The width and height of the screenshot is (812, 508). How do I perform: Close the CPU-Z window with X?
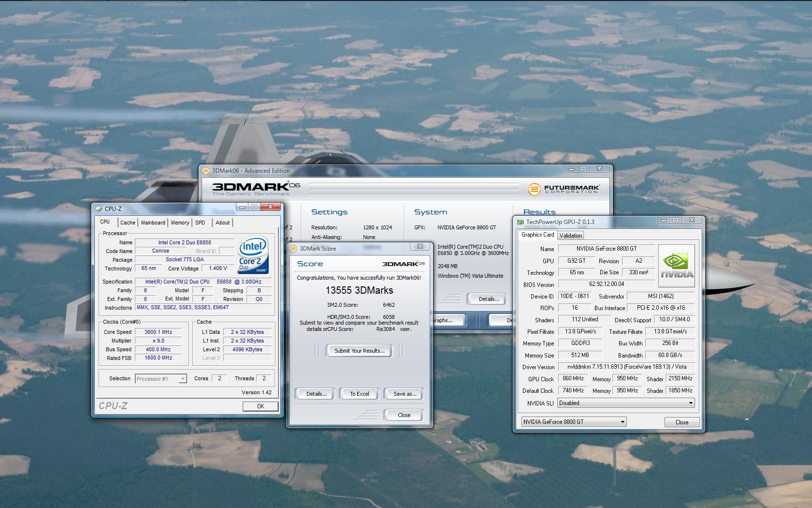click(x=270, y=207)
